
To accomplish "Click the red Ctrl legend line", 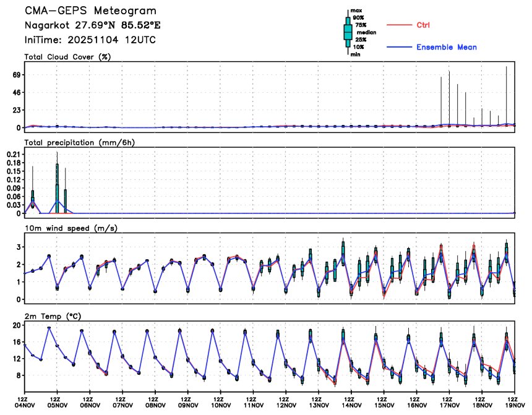I will 400,25.
